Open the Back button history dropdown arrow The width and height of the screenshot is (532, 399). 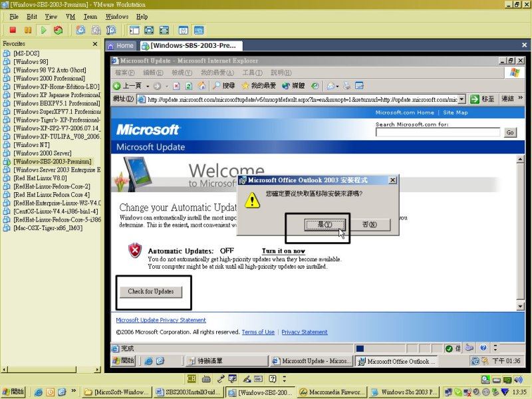148,86
